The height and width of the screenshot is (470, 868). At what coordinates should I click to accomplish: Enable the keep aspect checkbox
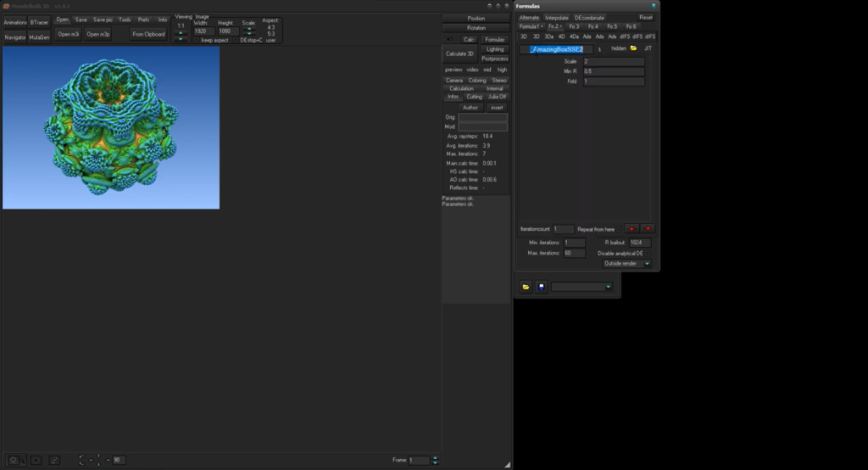[x=197, y=41]
